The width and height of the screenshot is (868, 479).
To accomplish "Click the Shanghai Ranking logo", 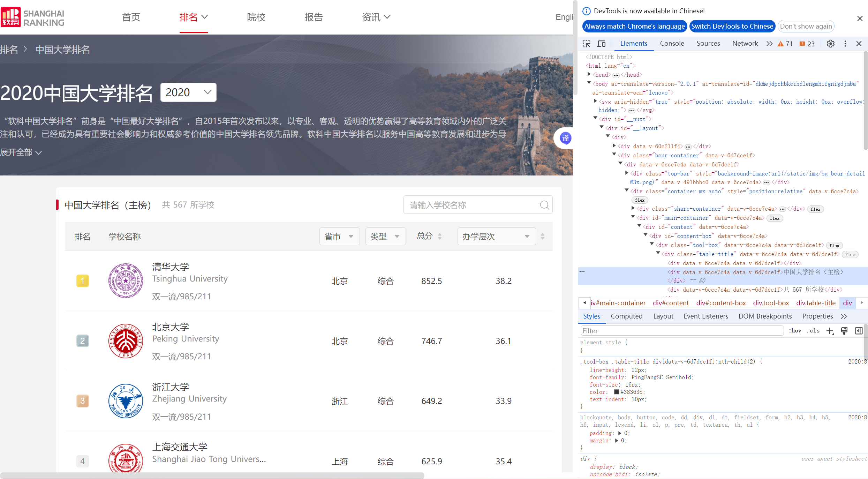I will [x=32, y=17].
